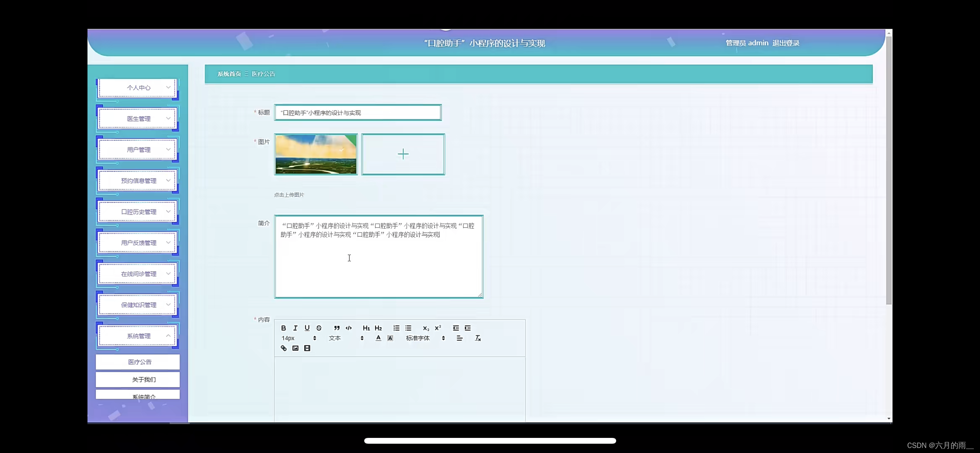Viewport: 980px width, 453px height.
Task: Open the 系统简介 submenu item
Action: click(138, 395)
